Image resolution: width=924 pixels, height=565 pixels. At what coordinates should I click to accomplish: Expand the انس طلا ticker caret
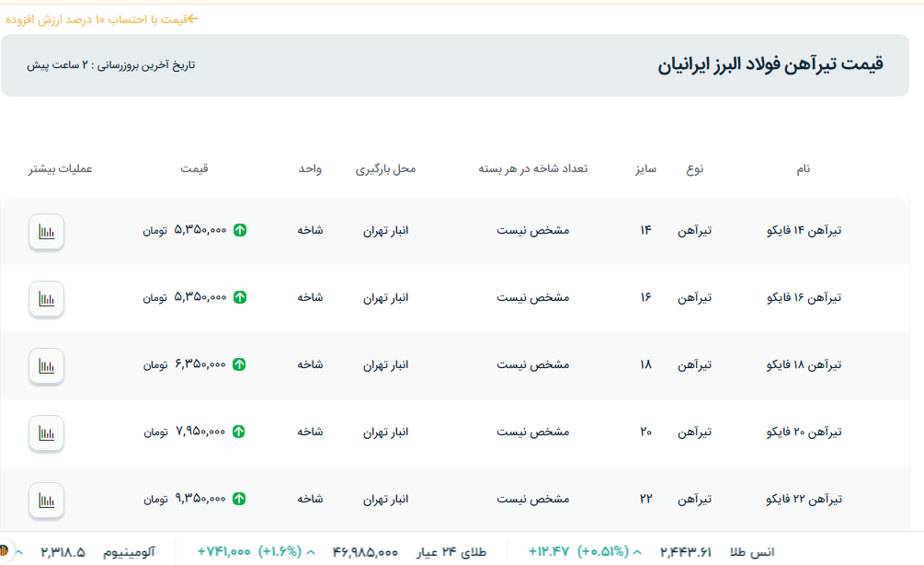point(637,552)
